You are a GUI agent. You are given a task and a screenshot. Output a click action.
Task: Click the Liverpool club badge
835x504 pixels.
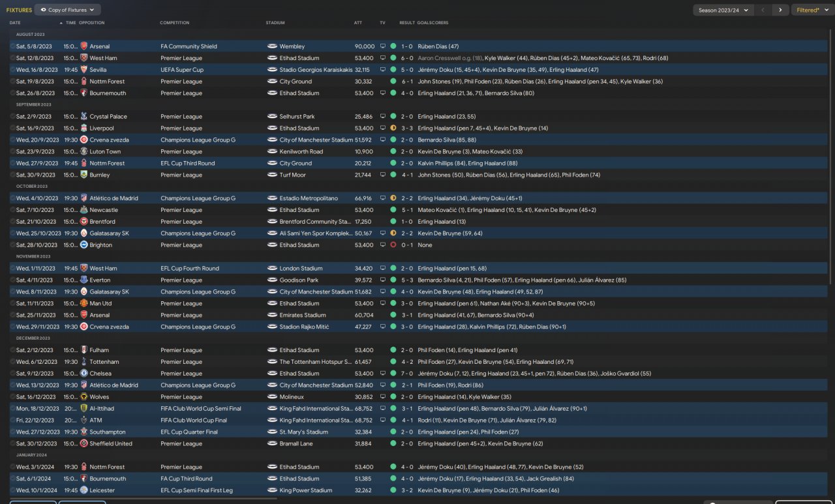(x=83, y=128)
